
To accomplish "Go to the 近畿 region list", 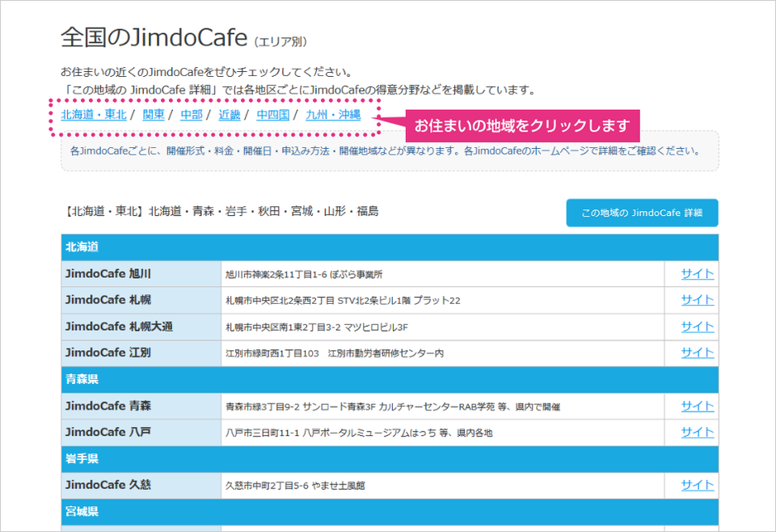I will pos(229,115).
